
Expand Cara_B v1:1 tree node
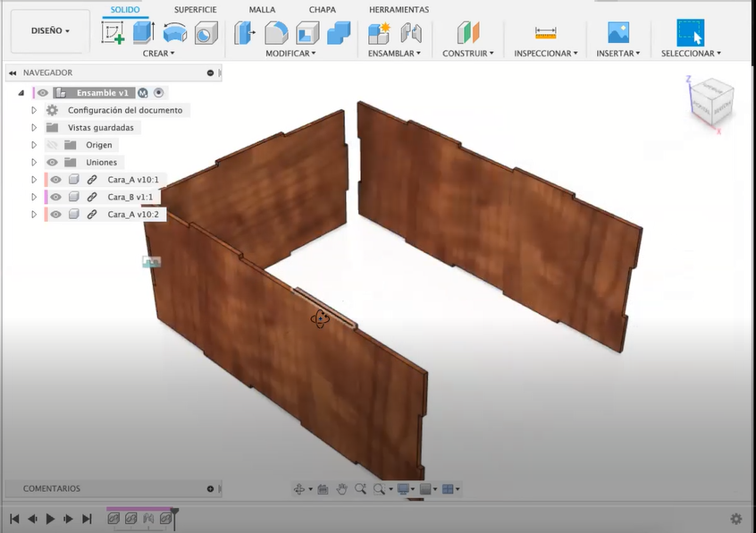(34, 197)
